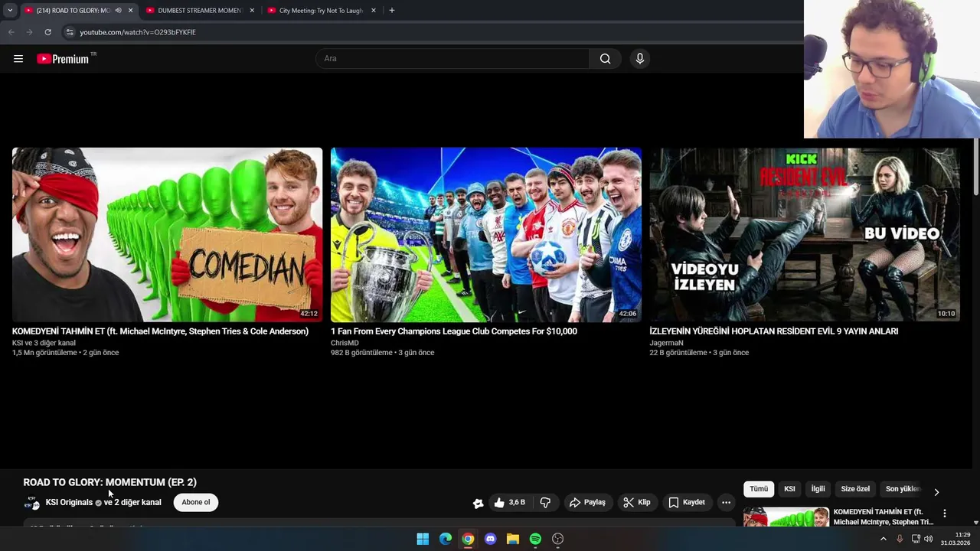Switch to DUMBEST STREAMER MOMENTS tab

point(199,11)
